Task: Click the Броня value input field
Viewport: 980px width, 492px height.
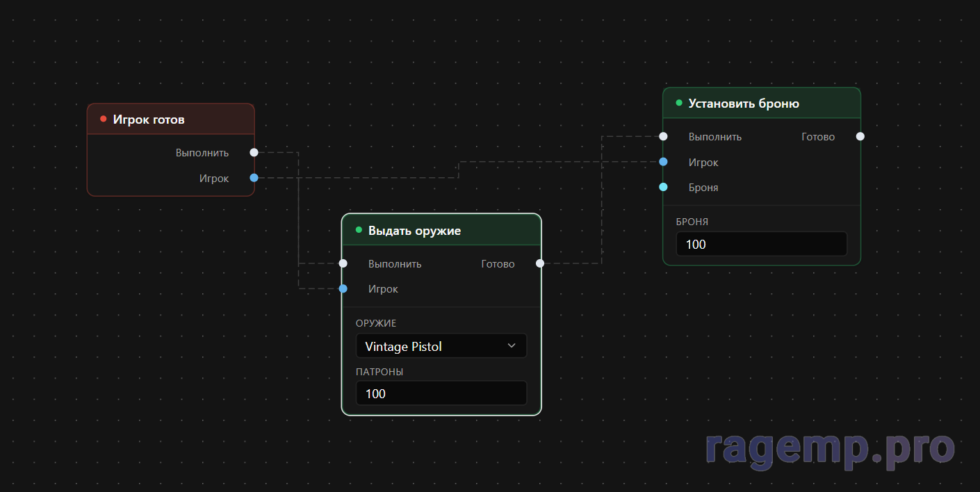Action: coord(761,244)
